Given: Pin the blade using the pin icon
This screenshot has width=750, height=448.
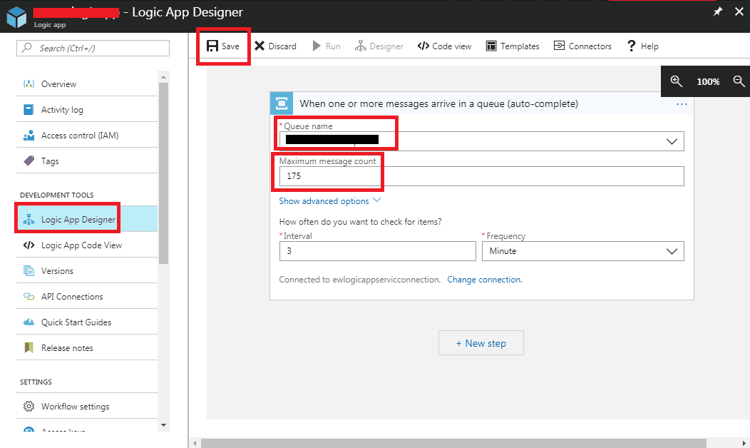Looking at the screenshot, I should coord(717,12).
